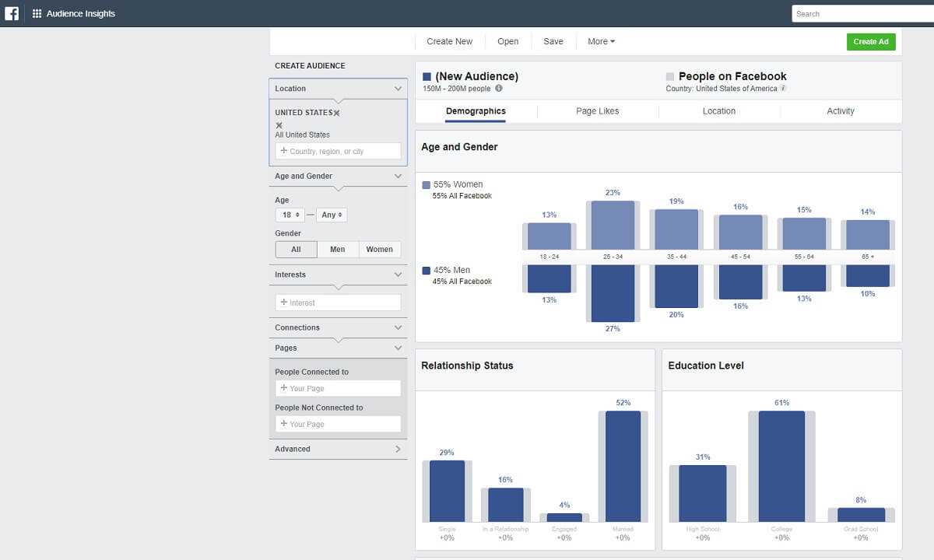
Task: Open maximum age Any dropdown
Action: click(x=332, y=215)
